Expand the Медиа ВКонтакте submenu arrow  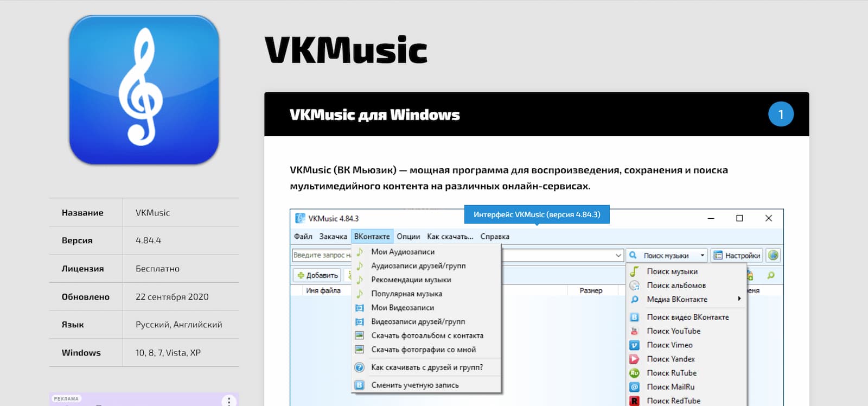tap(739, 299)
